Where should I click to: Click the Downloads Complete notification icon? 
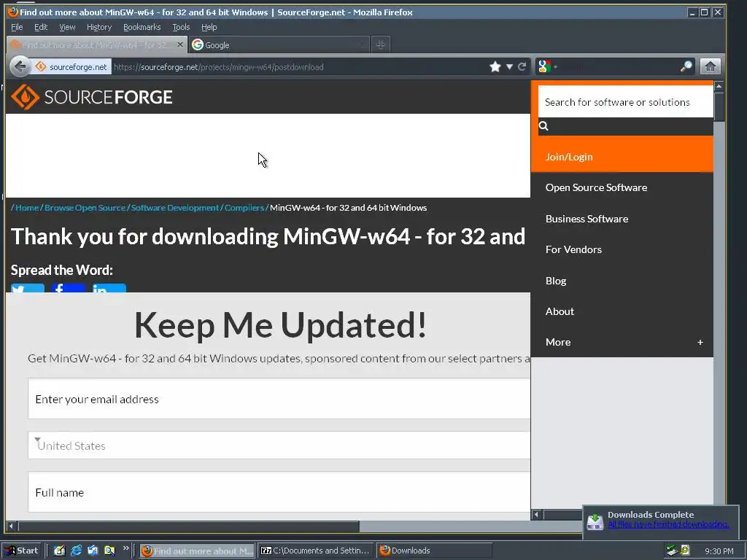[x=595, y=522]
